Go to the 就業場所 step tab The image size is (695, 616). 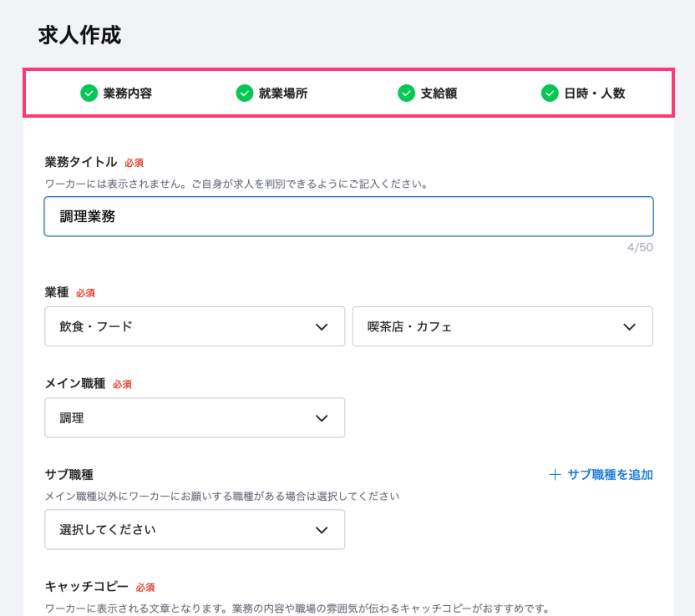pos(282,93)
